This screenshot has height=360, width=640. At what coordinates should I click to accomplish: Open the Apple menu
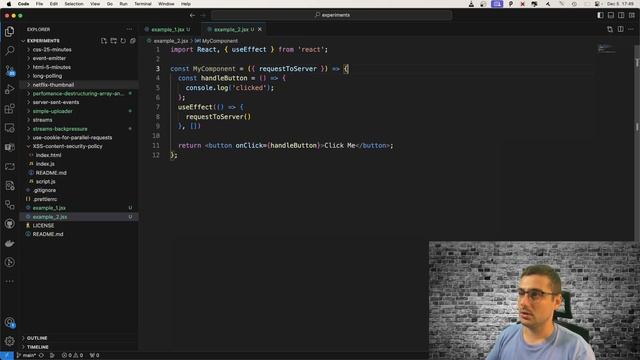[x=9, y=4]
